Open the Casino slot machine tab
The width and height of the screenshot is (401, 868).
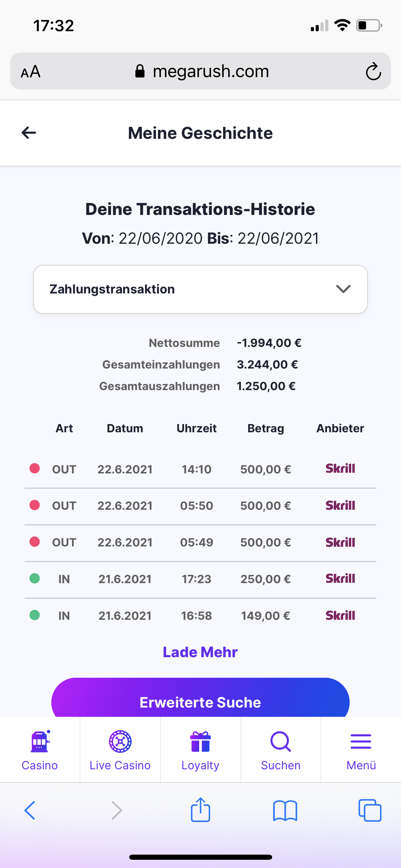click(40, 750)
